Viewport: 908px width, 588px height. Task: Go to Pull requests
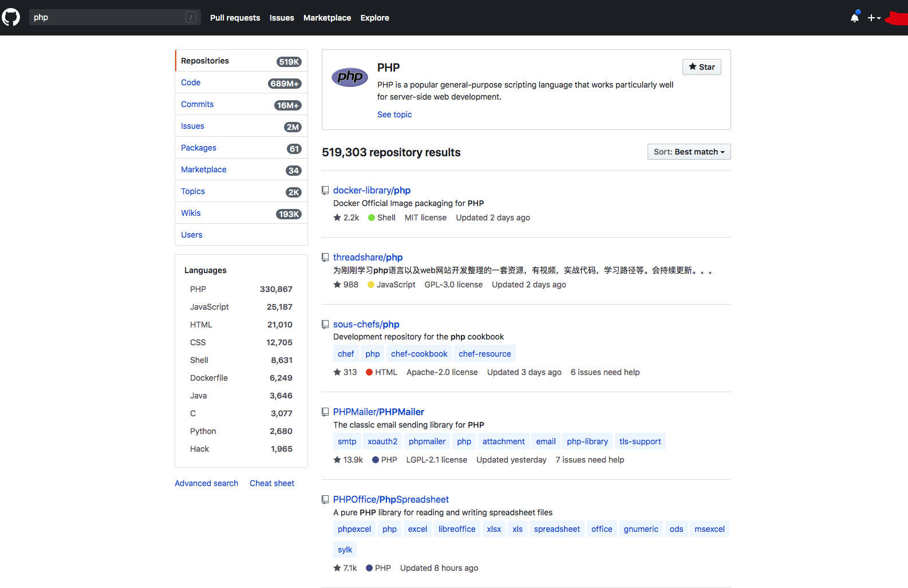(235, 18)
